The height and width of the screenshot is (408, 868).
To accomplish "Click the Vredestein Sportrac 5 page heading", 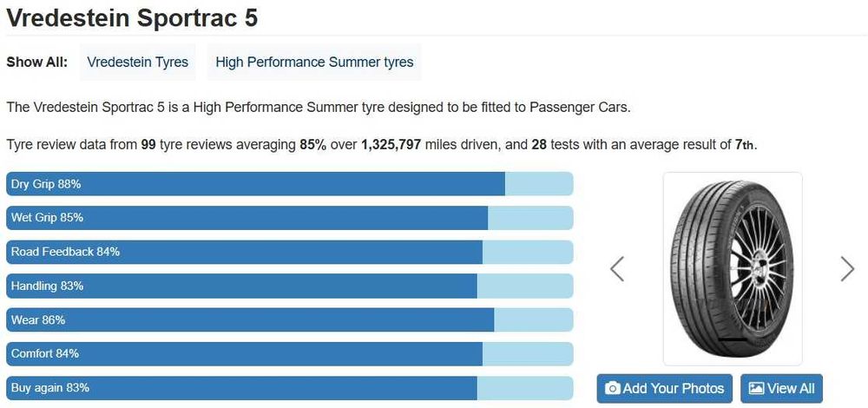I will [x=132, y=16].
